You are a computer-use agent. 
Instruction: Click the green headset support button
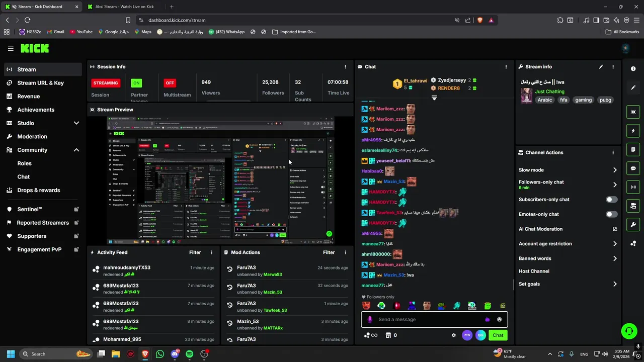[629, 331]
